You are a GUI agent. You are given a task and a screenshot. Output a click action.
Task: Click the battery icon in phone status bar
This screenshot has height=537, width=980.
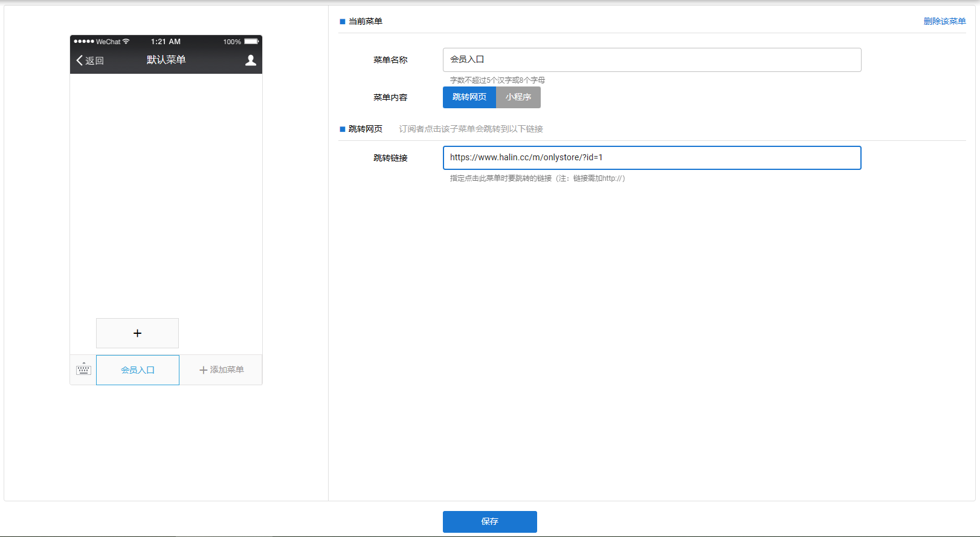(251, 42)
